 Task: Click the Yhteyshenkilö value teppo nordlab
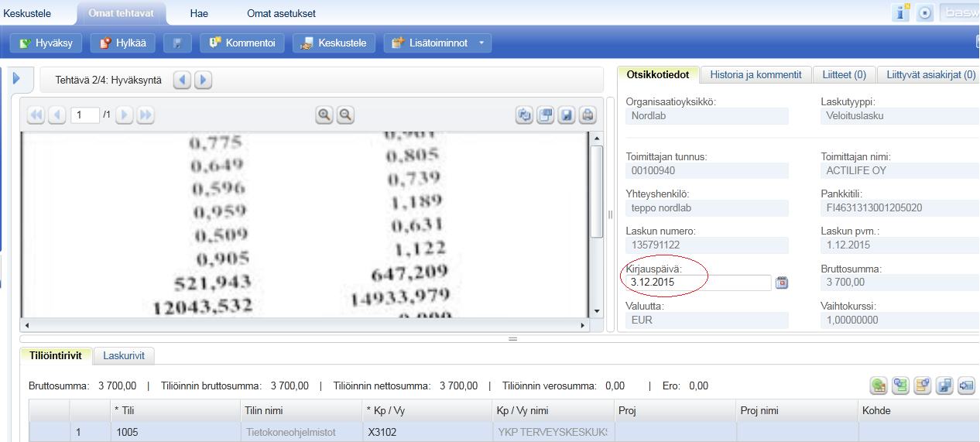[x=707, y=208]
